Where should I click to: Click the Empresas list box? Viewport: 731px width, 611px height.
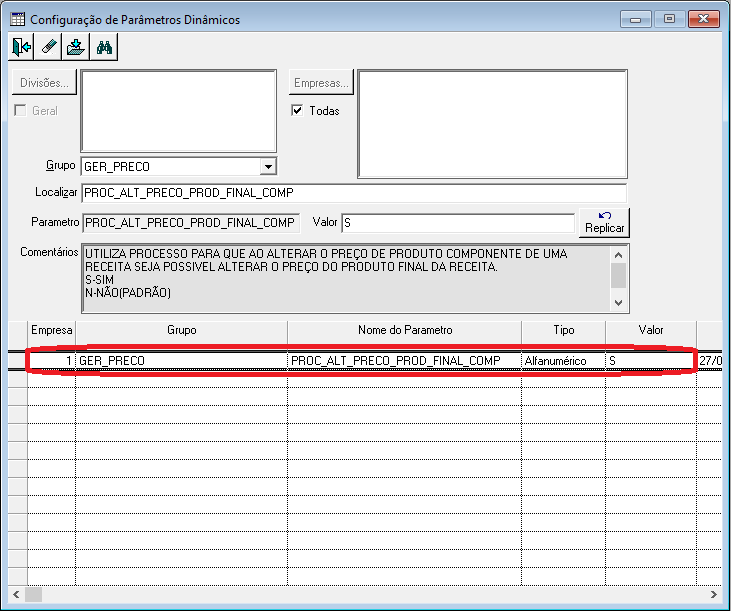[x=492, y=124]
